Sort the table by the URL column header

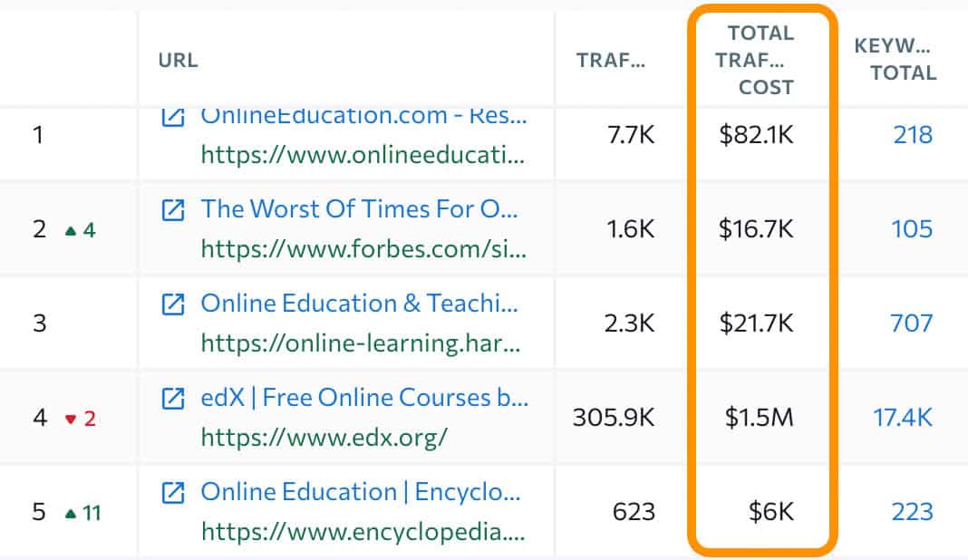click(x=178, y=60)
